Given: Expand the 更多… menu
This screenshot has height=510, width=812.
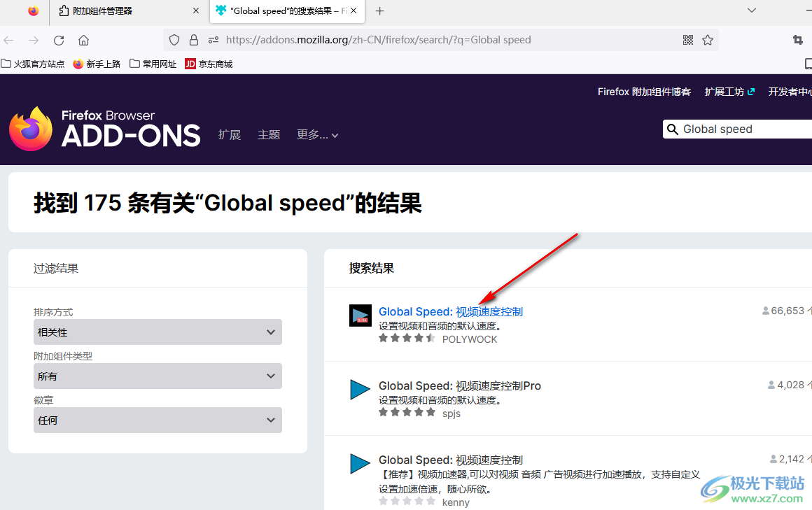Looking at the screenshot, I should click(317, 134).
